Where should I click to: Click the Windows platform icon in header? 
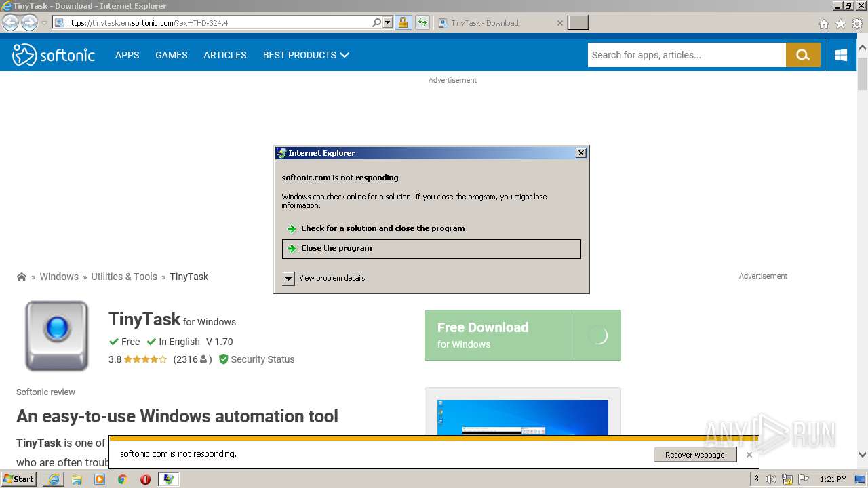(841, 55)
